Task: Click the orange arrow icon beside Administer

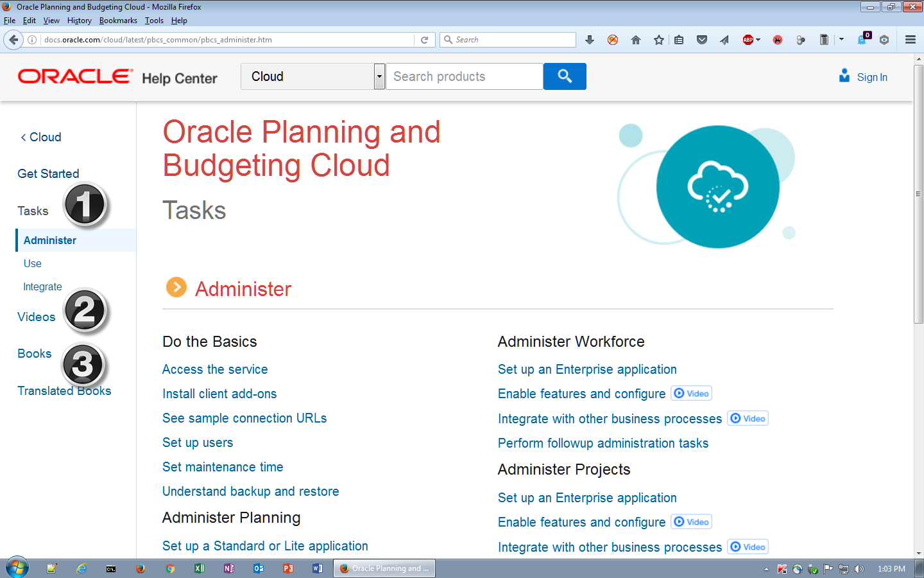Action: [x=176, y=287]
